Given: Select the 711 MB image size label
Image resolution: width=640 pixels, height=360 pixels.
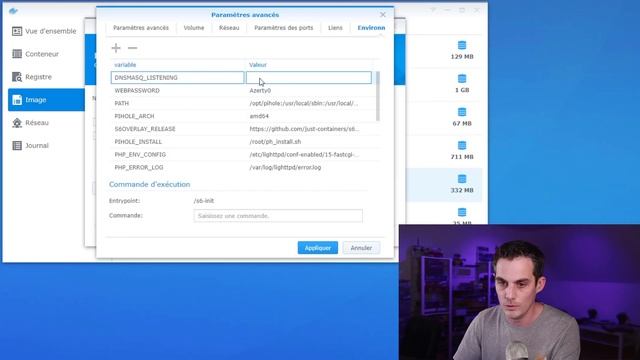Looking at the screenshot, I should [x=462, y=157].
